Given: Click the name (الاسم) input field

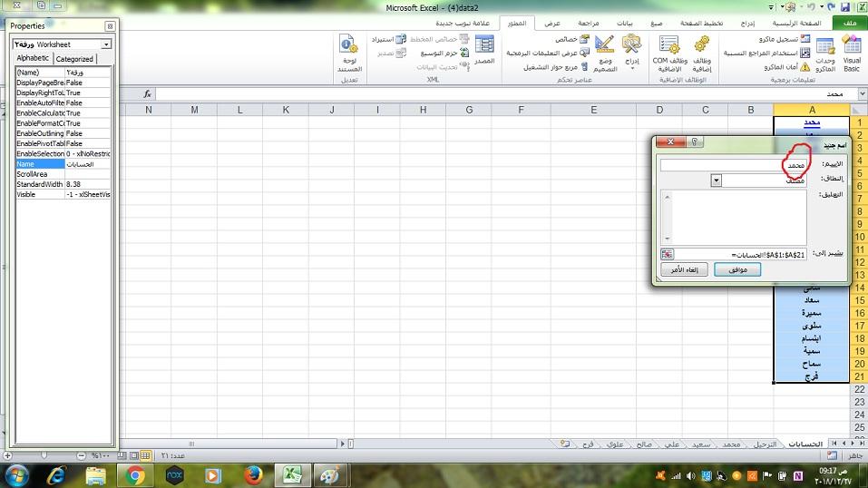Looking at the screenshot, I should coord(721,165).
